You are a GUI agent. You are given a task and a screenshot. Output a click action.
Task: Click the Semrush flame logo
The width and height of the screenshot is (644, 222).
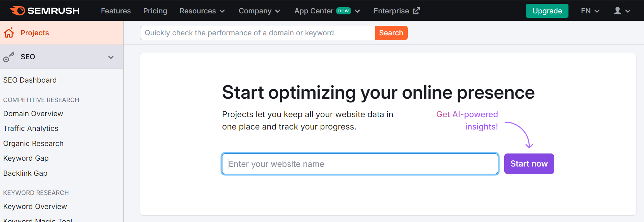pos(17,11)
